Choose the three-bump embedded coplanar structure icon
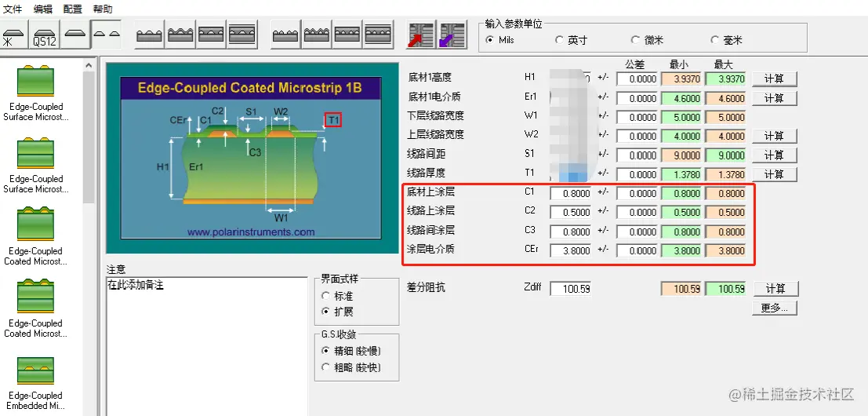 211,35
